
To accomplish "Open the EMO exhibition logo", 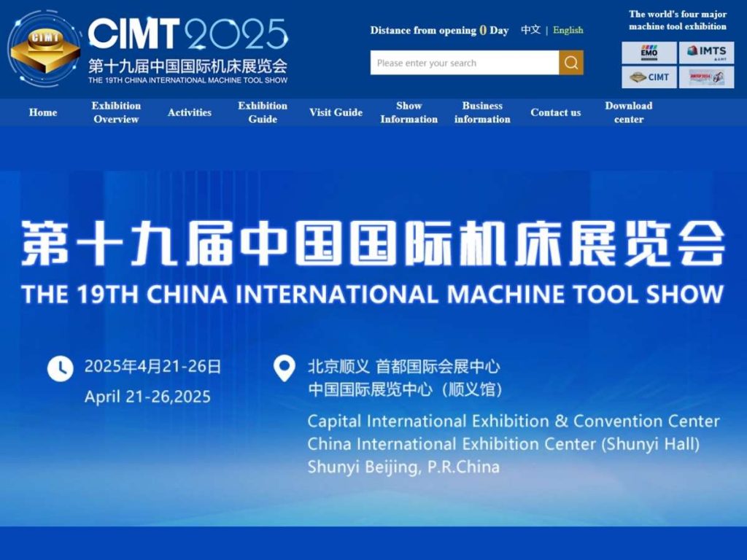I will tap(649, 52).
